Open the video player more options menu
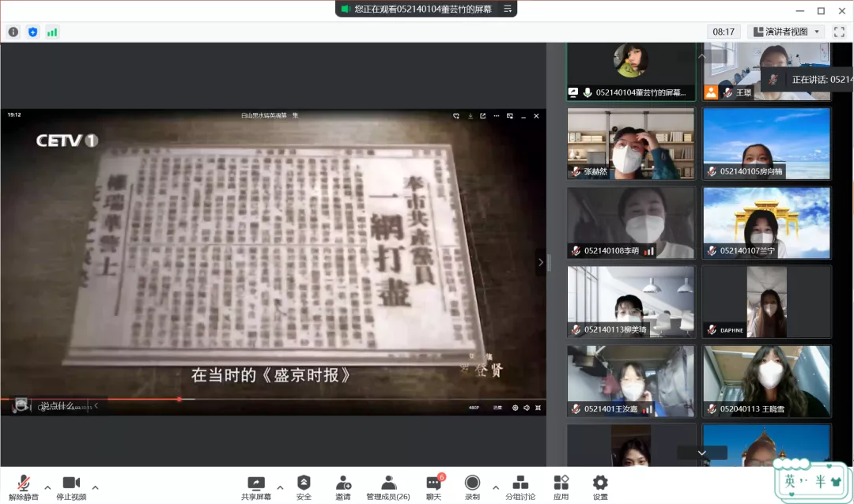The width and height of the screenshot is (854, 504). tap(496, 116)
